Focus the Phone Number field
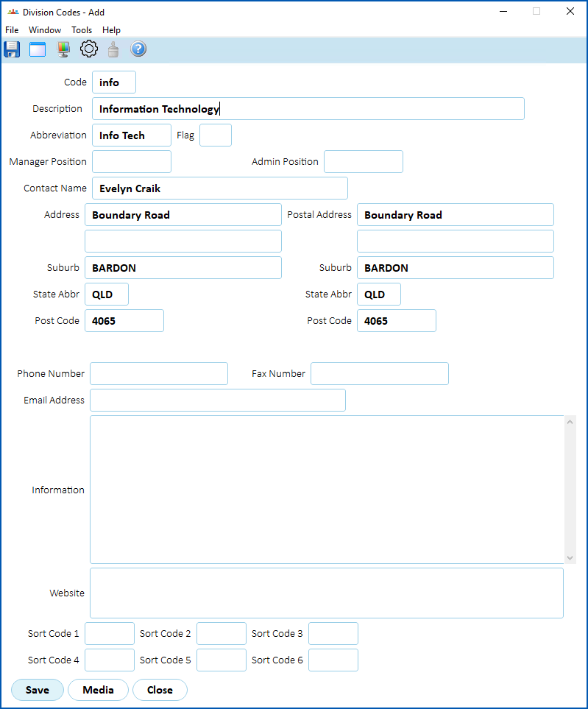Viewport: 588px width, 709px height. tap(159, 373)
